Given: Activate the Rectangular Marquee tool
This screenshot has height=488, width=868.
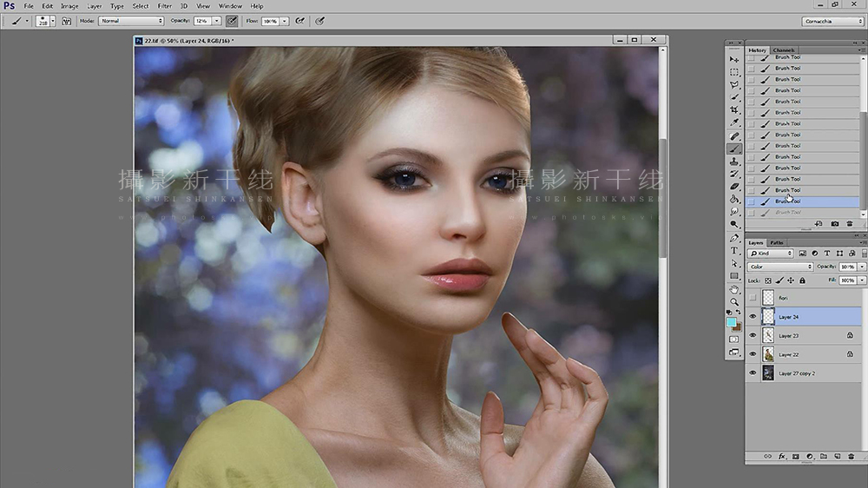Looking at the screenshot, I should tap(734, 72).
